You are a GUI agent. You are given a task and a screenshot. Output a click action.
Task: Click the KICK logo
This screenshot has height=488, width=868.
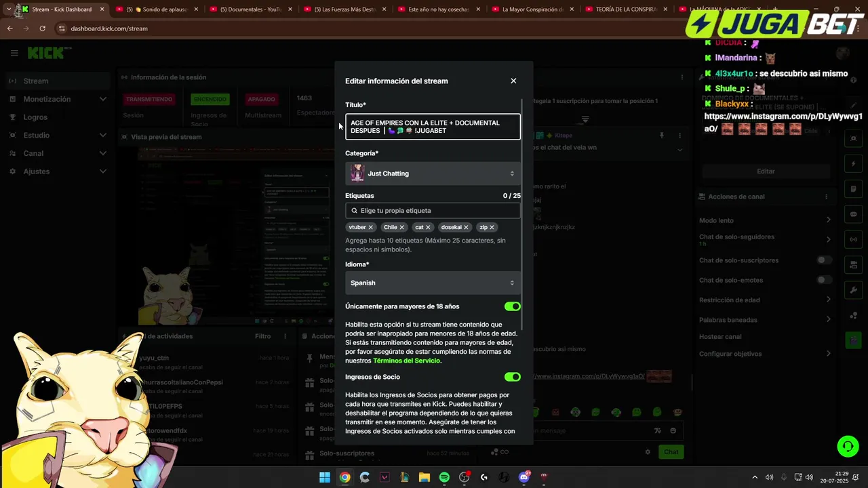pyautogui.click(x=45, y=53)
